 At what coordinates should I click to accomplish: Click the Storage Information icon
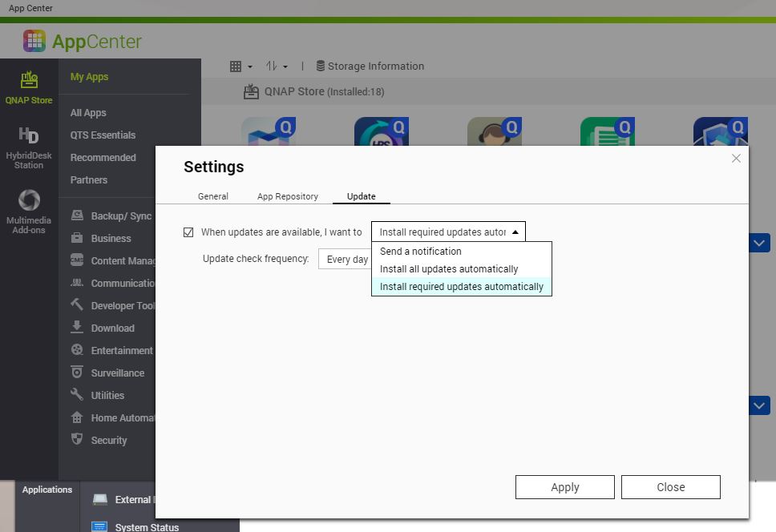pyautogui.click(x=321, y=66)
